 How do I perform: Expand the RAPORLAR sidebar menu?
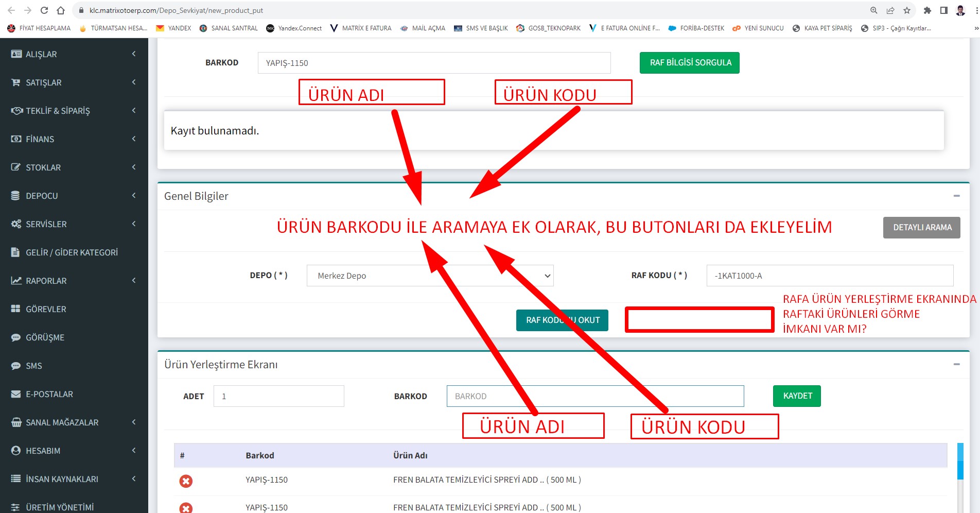[x=74, y=281]
